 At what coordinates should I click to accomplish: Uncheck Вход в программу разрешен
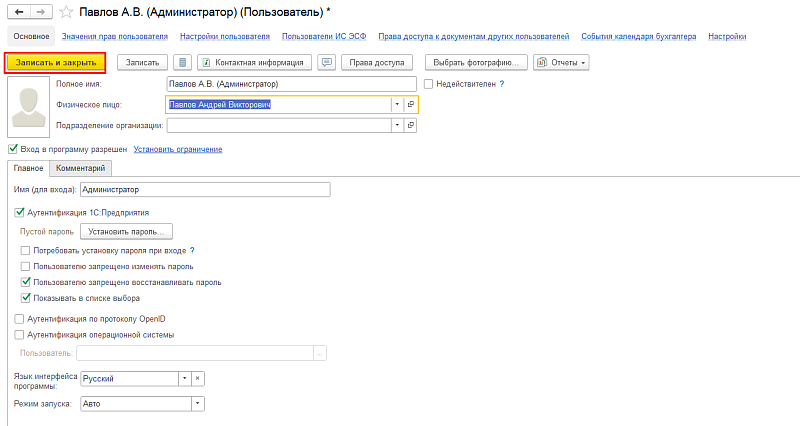[x=12, y=149]
